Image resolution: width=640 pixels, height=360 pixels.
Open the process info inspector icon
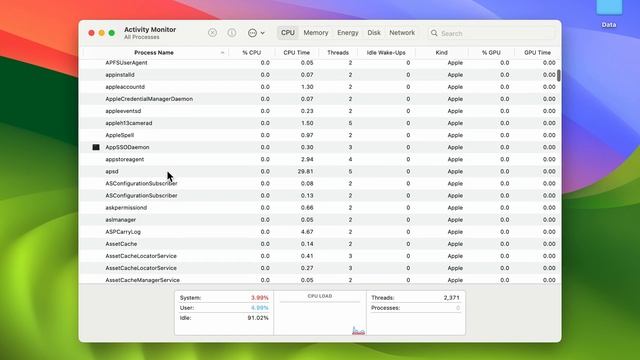coord(231,33)
